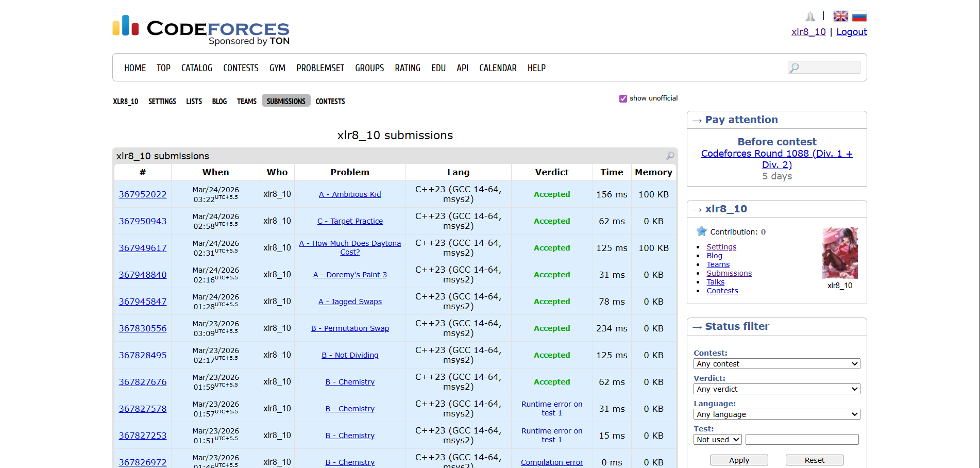Click the contribution star icon
Screen dimensions: 980x468
pyautogui.click(x=701, y=231)
